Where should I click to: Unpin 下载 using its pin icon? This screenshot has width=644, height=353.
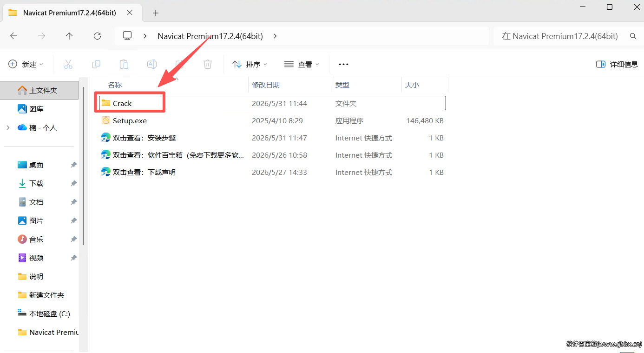click(73, 183)
